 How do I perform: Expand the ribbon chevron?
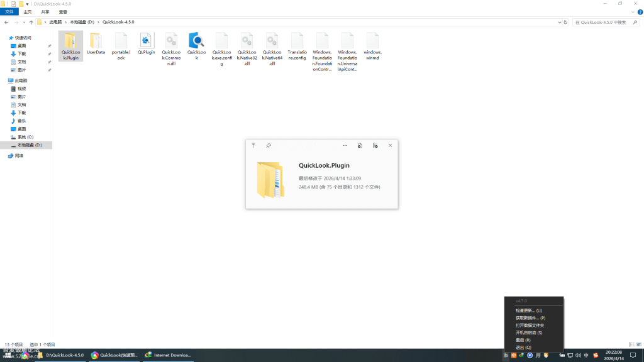[633, 12]
